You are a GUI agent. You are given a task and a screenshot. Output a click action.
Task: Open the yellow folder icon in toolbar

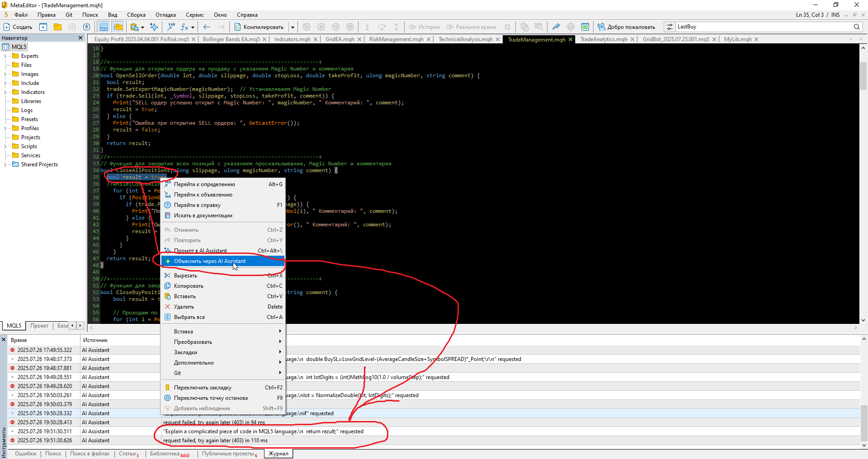point(57,27)
